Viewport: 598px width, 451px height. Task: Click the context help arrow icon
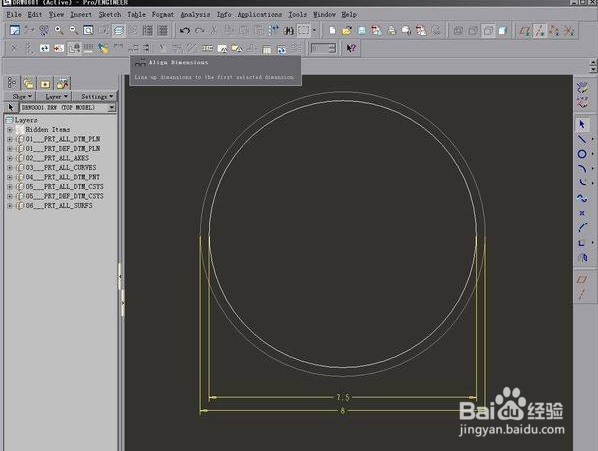[351, 48]
